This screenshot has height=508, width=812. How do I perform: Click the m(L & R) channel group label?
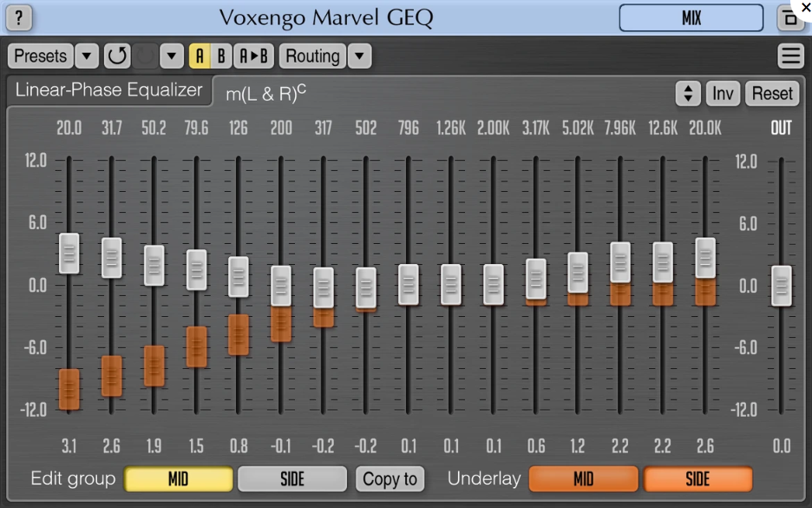tap(265, 93)
